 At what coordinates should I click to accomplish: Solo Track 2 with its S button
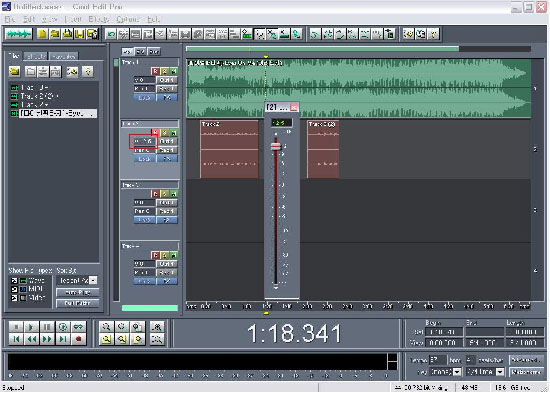pos(164,133)
